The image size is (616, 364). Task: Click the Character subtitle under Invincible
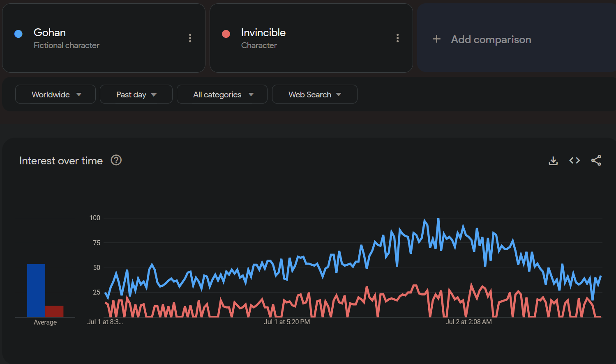tap(259, 45)
